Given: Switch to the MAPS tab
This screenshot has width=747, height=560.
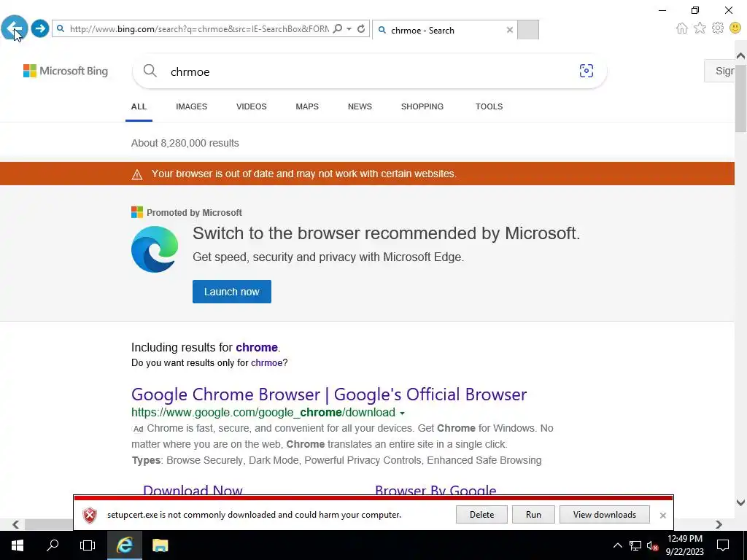Looking at the screenshot, I should click(307, 106).
